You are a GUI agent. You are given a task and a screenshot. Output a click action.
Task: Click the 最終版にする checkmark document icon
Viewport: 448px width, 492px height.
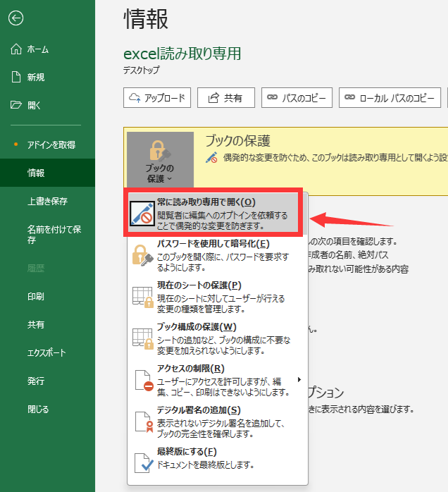(x=144, y=463)
